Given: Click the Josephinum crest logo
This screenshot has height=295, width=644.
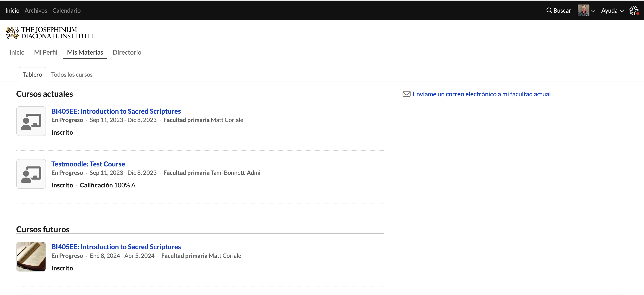Looking at the screenshot, I should point(12,33).
